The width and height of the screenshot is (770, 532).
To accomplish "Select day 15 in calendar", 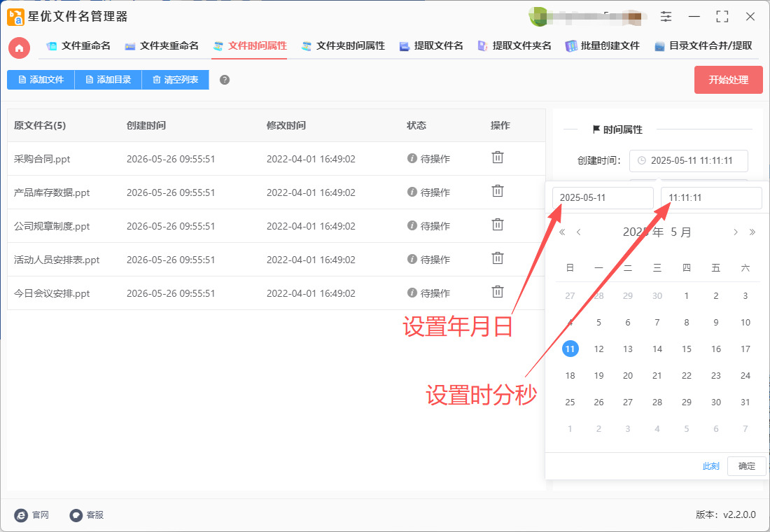I will 687,349.
